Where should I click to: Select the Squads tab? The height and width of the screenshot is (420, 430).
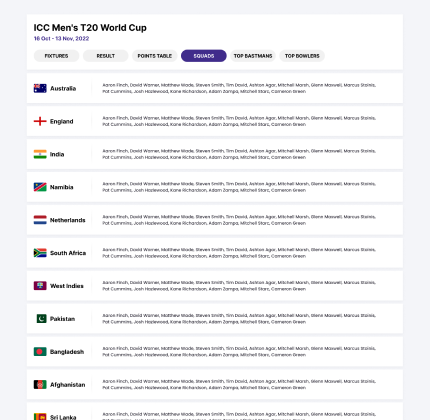click(204, 56)
